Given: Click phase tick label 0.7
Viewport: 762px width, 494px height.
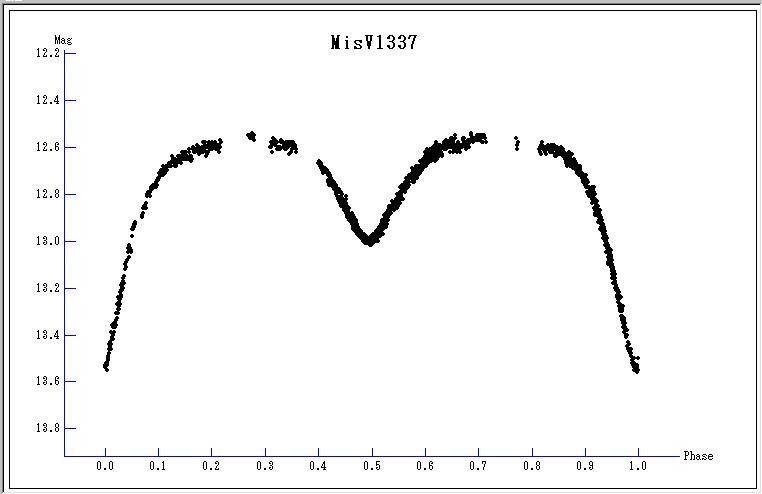Looking at the screenshot, I should pos(478,466).
